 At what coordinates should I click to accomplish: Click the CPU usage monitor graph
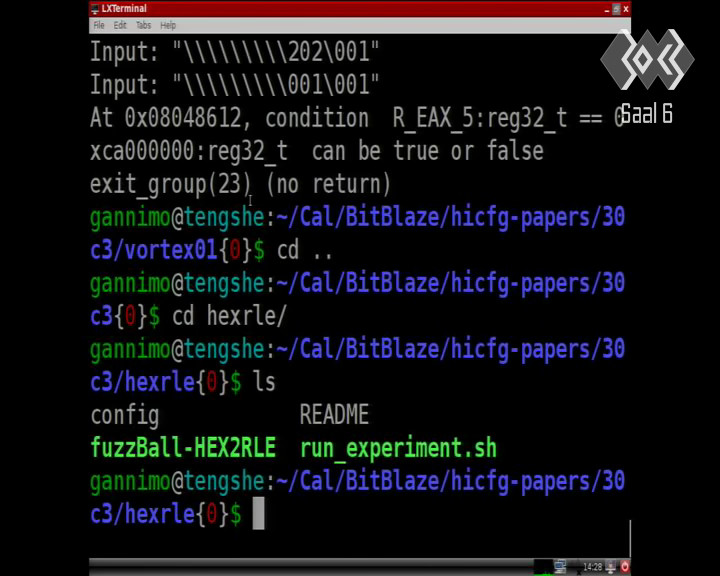tap(543, 566)
